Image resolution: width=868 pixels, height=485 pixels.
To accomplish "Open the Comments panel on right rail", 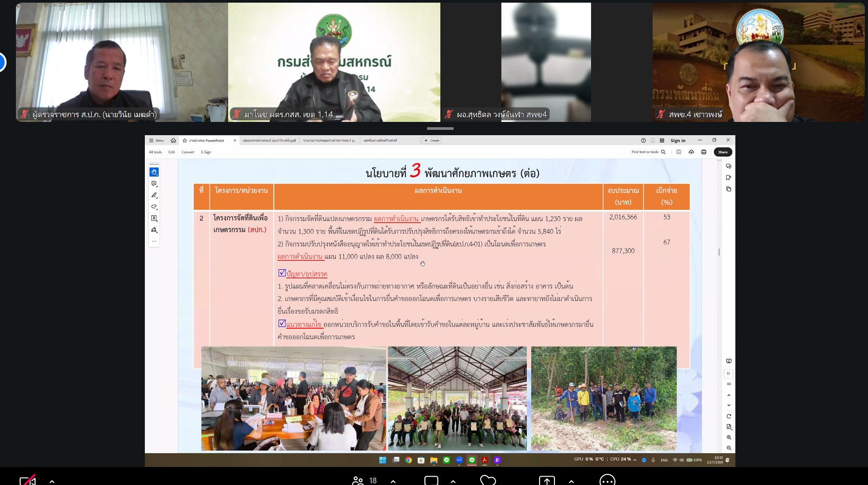I will click(728, 166).
